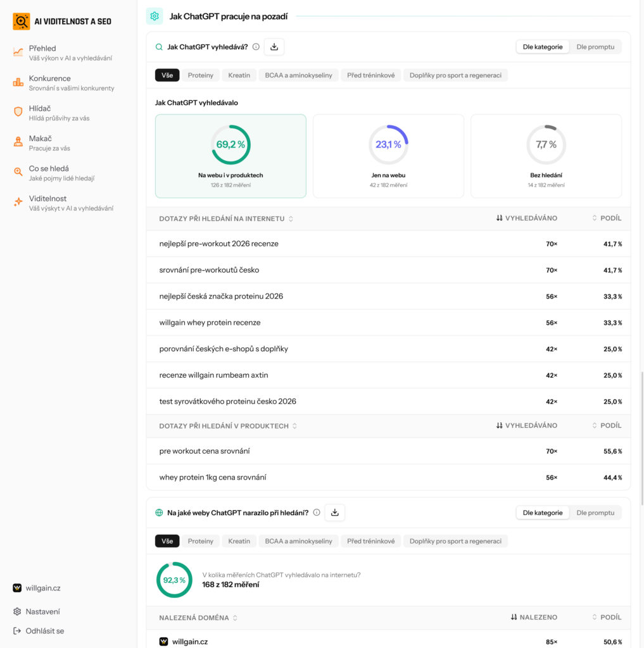Click the 92,3 % progress ring
The width and height of the screenshot is (644, 648).
point(174,580)
